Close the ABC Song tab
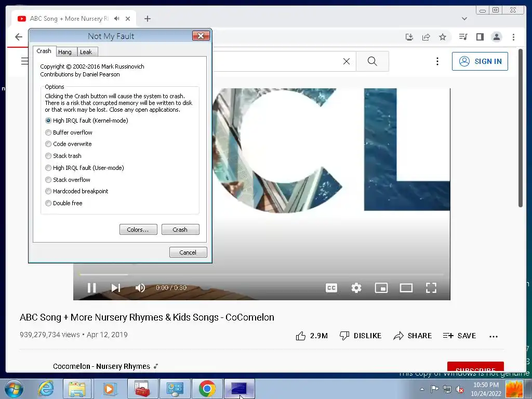This screenshot has height=399, width=532. pos(128,19)
